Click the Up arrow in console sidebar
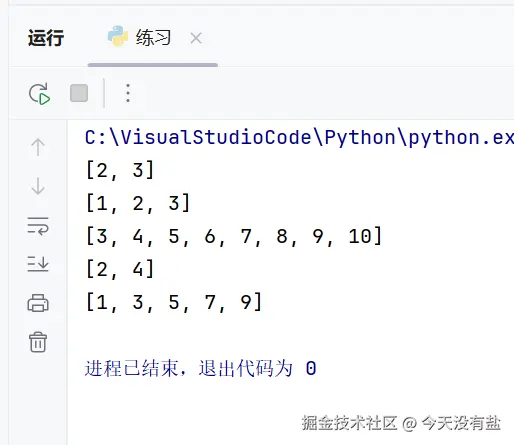The image size is (514, 445). (38, 147)
